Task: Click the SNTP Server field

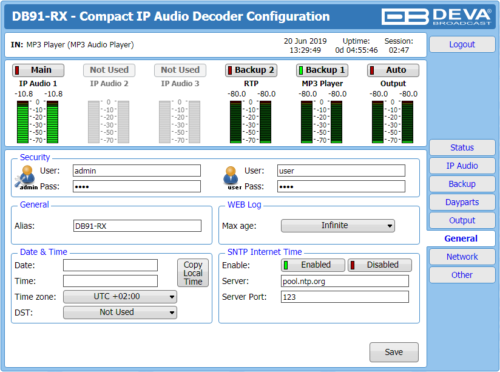Action: (x=345, y=281)
